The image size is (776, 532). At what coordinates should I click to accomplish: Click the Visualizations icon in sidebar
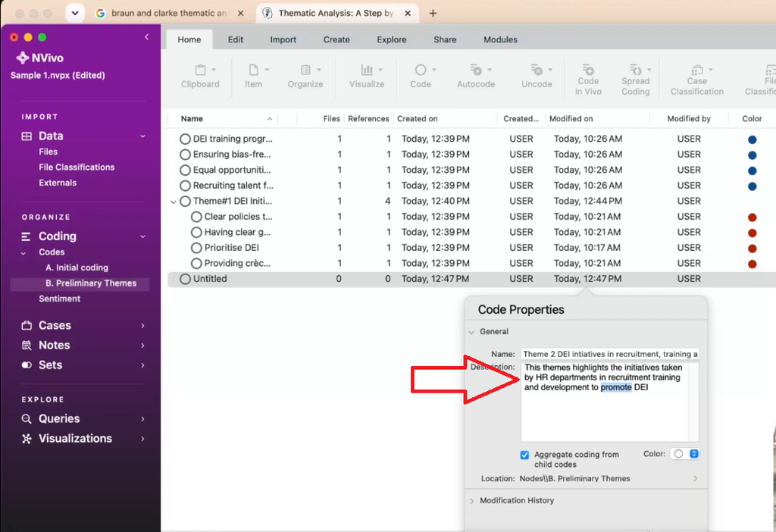click(x=27, y=439)
